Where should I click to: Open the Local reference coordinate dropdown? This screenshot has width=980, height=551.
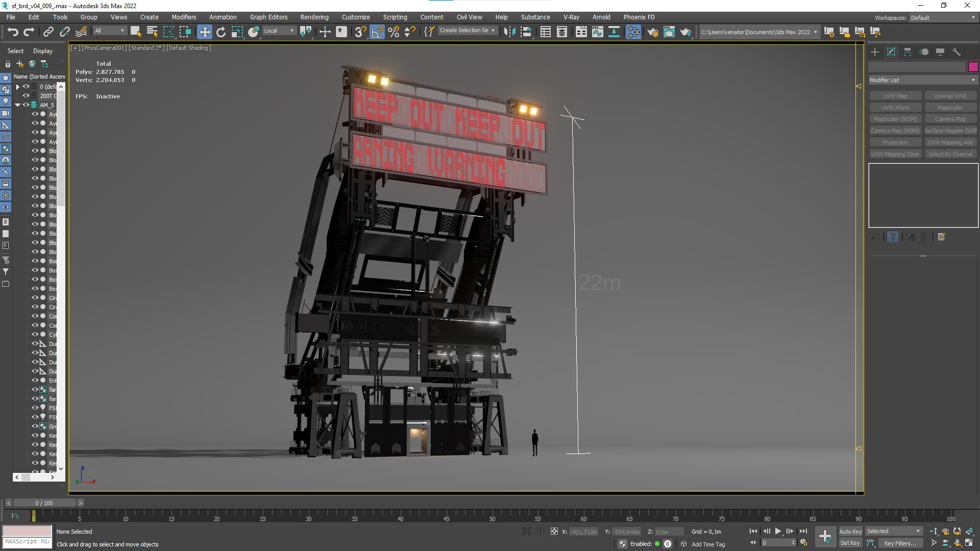(279, 31)
